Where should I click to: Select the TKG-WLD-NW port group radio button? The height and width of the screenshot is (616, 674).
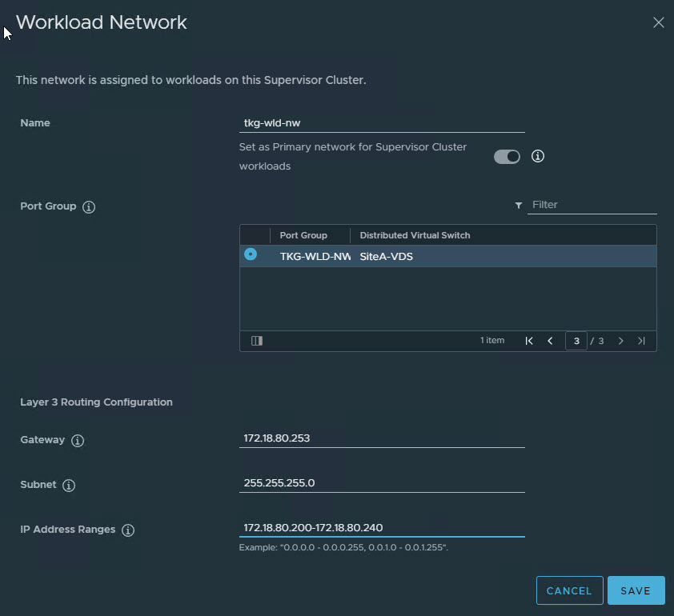[x=251, y=254]
